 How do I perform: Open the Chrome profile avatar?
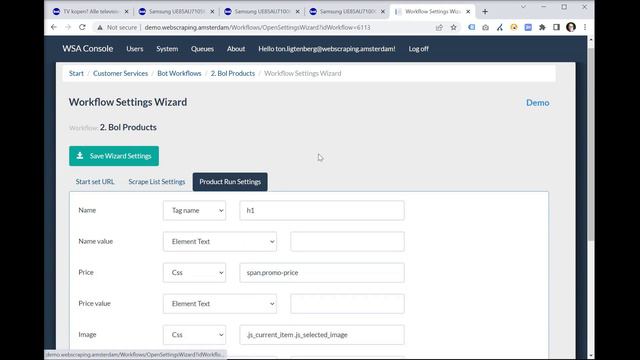coord(571,27)
